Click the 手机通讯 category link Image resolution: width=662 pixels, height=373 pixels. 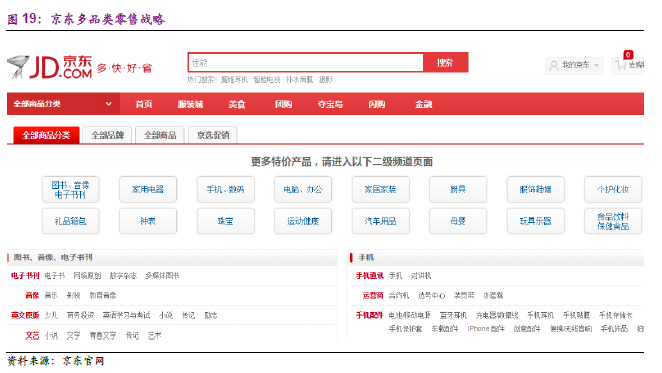click(369, 276)
